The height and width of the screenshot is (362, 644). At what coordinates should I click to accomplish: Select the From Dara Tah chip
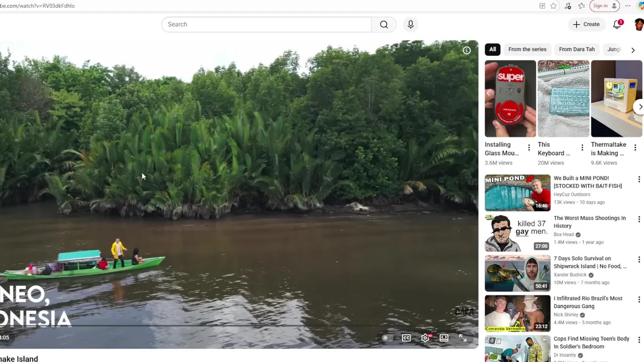(577, 49)
